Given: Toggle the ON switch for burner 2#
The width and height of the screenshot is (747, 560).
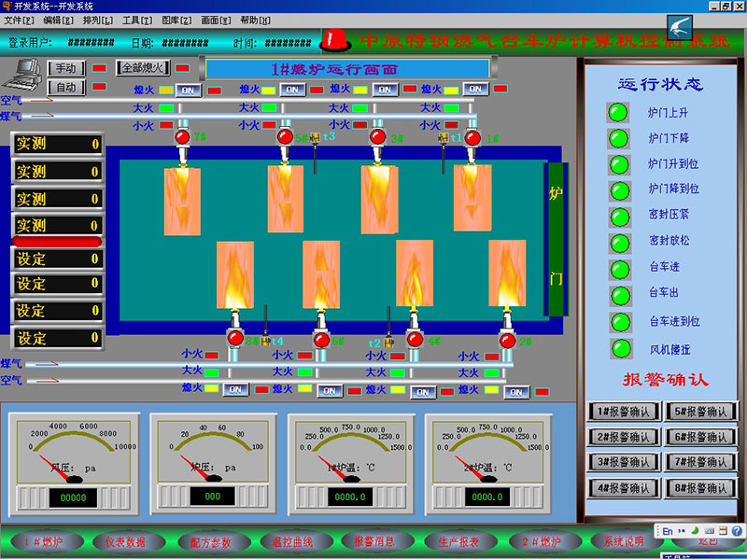Looking at the screenshot, I should point(516,391).
